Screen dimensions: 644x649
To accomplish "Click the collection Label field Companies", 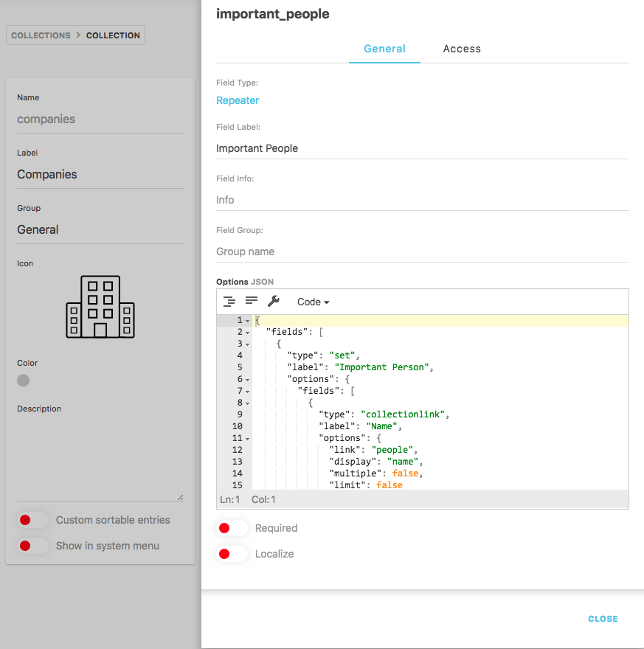I will tap(100, 174).
